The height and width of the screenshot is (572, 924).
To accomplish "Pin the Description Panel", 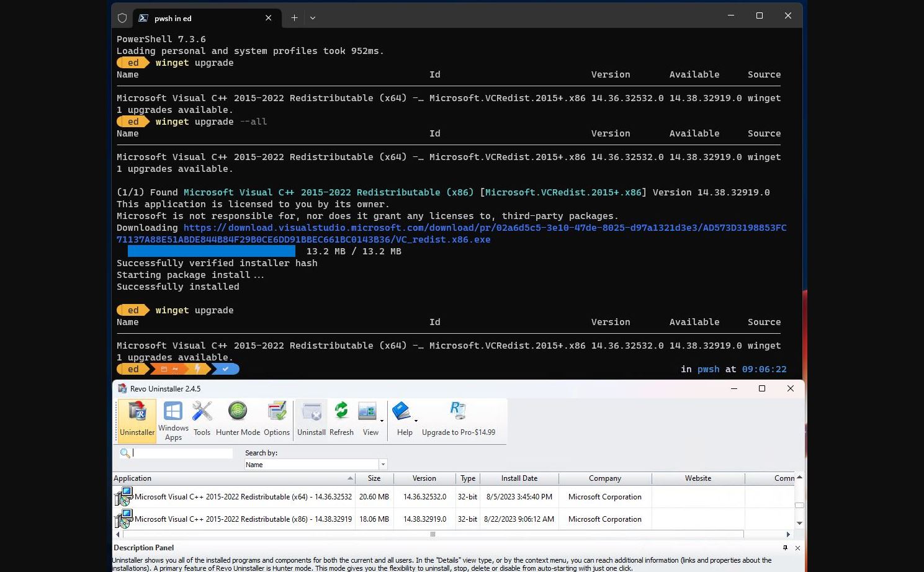I will point(785,548).
